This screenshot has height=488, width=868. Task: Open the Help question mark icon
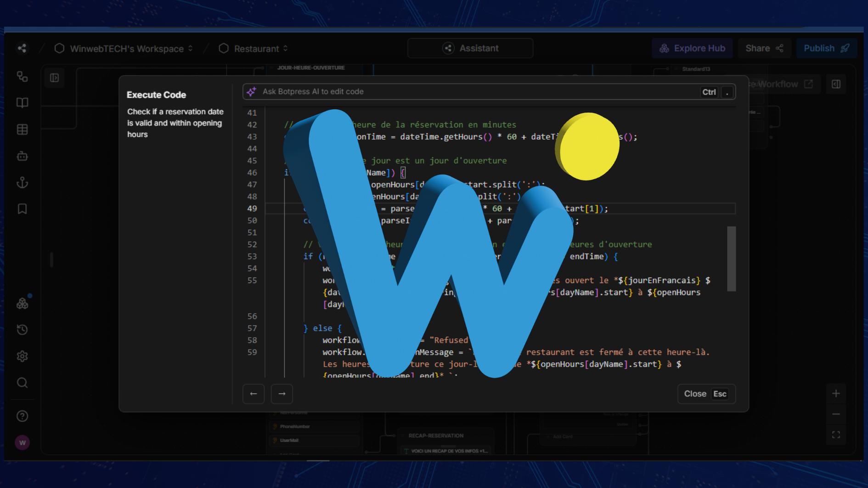point(22,416)
